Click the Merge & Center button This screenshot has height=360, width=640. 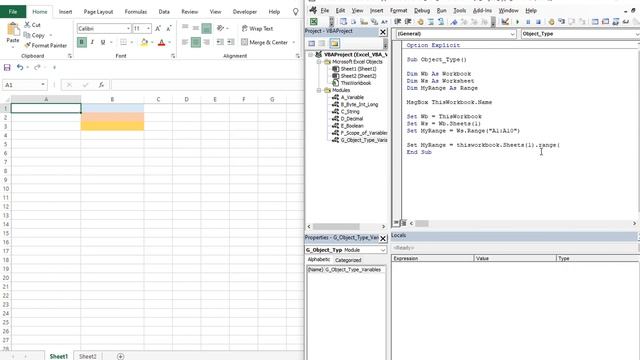click(264, 42)
